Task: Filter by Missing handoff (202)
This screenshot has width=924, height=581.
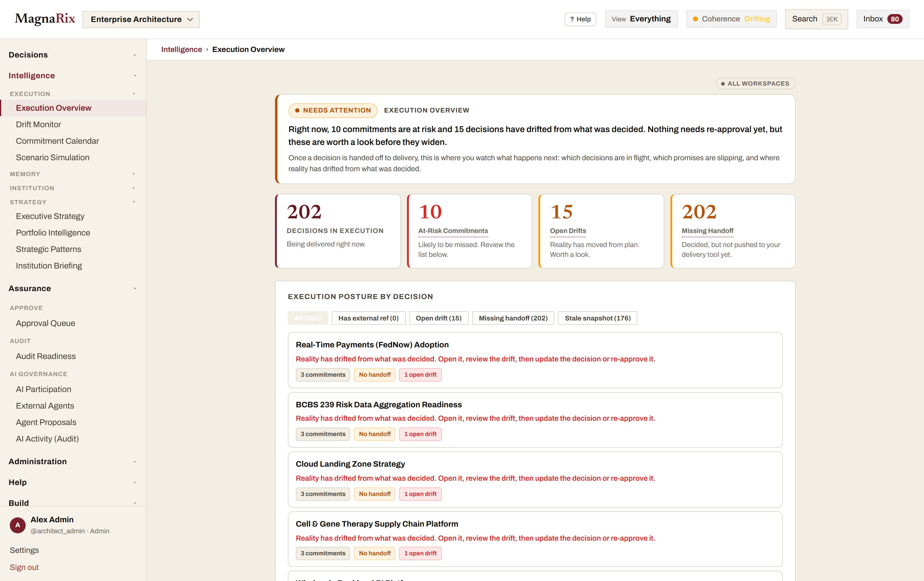Action: point(513,318)
